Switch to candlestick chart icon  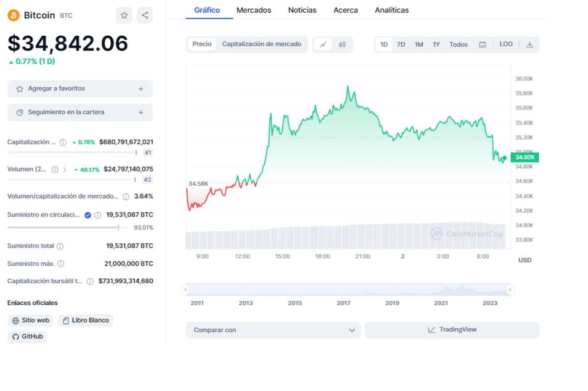coord(342,45)
